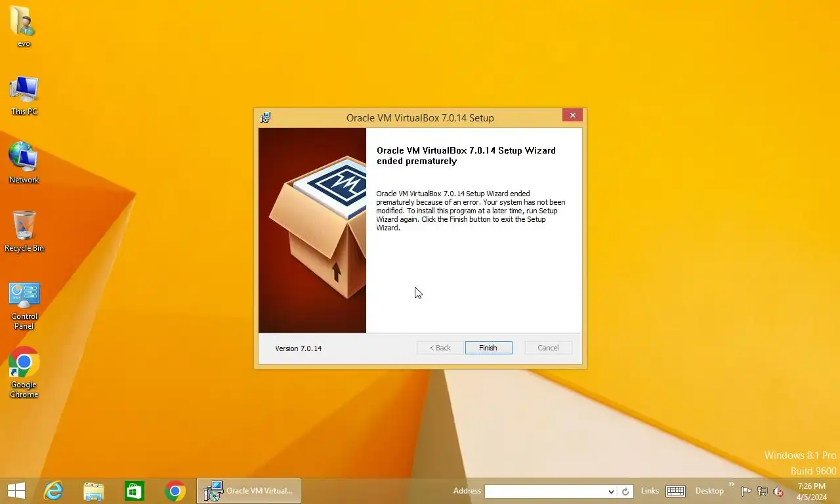Click the Address bar refresh icon

625,492
